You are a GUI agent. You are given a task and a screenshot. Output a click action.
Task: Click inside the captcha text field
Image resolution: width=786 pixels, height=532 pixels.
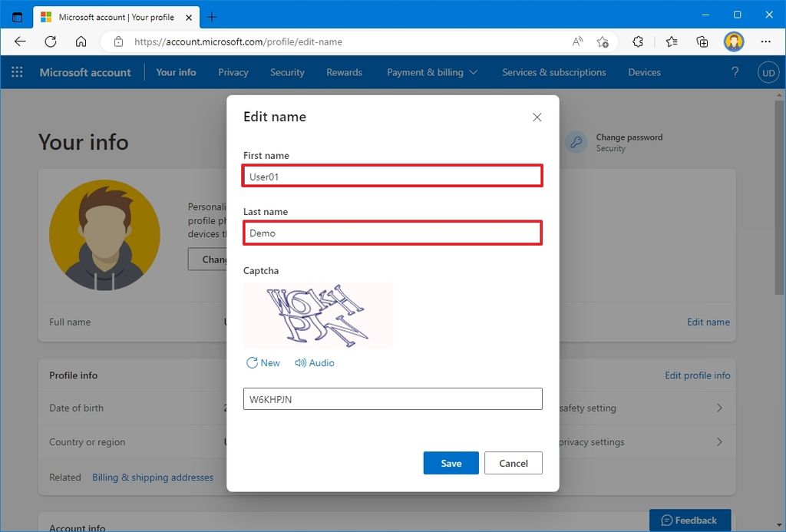click(392, 398)
